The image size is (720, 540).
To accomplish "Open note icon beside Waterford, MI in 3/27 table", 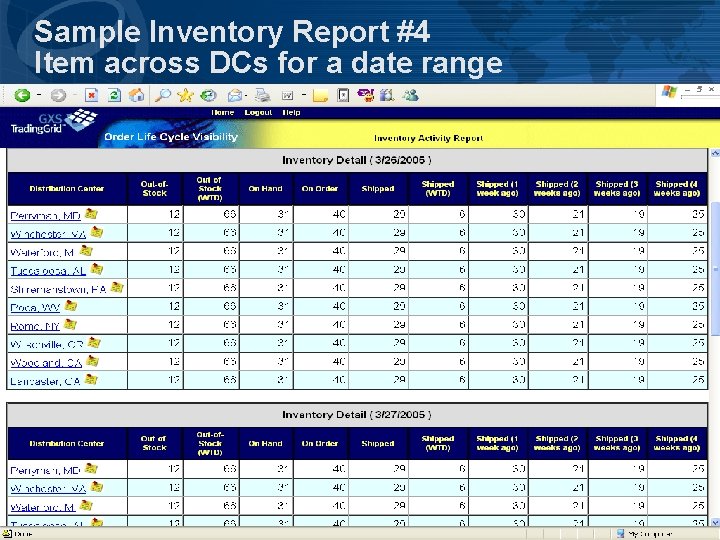I will [x=86, y=506].
